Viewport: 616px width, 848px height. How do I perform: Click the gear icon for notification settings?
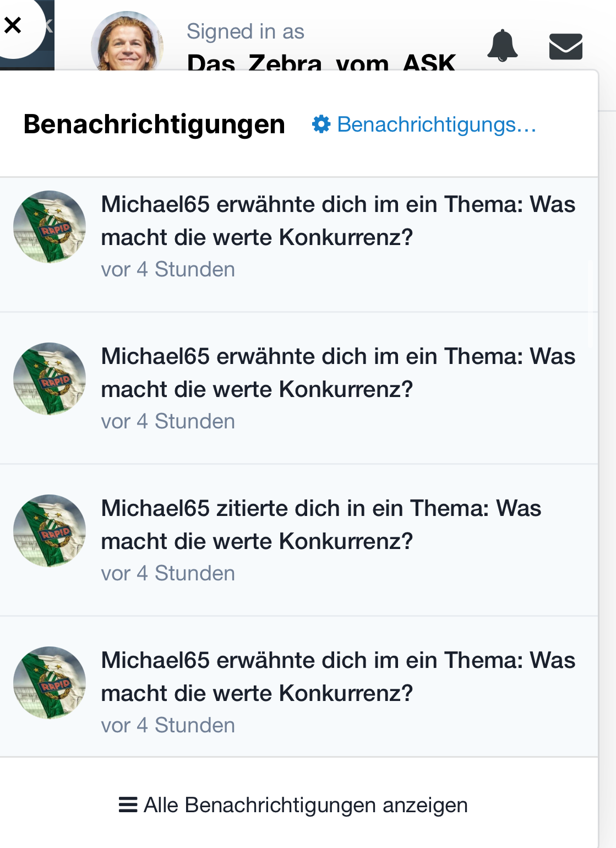pyautogui.click(x=321, y=124)
